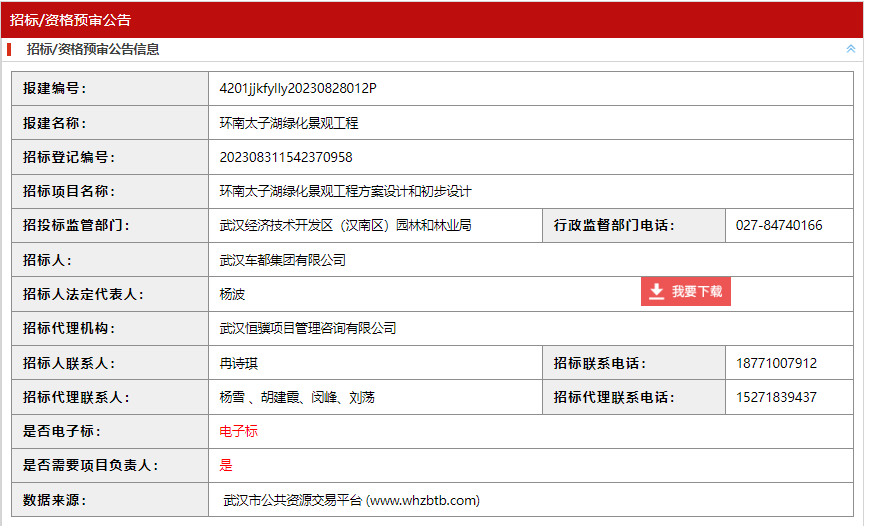The height and width of the screenshot is (526, 869).
Task: Click the 招投标监管部门 label cell
Action: (x=110, y=226)
